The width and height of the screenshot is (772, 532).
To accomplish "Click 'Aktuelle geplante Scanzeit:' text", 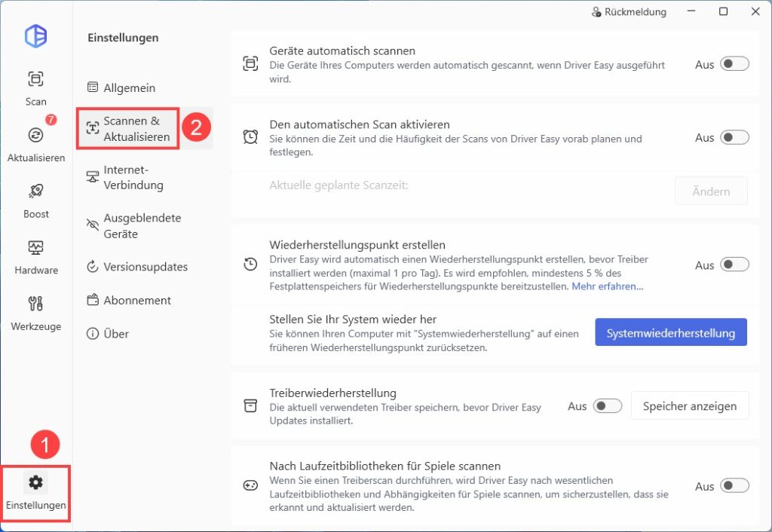I will click(x=339, y=185).
